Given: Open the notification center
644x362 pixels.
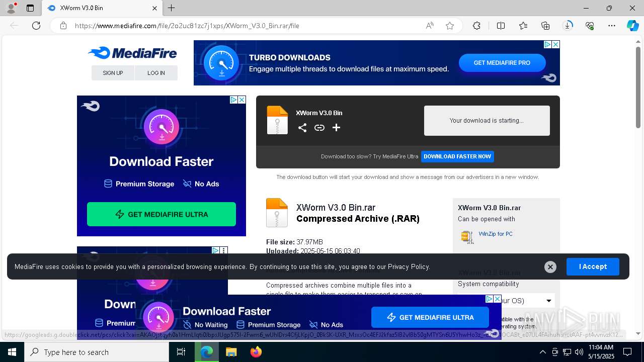Looking at the screenshot, I should tap(627, 352).
